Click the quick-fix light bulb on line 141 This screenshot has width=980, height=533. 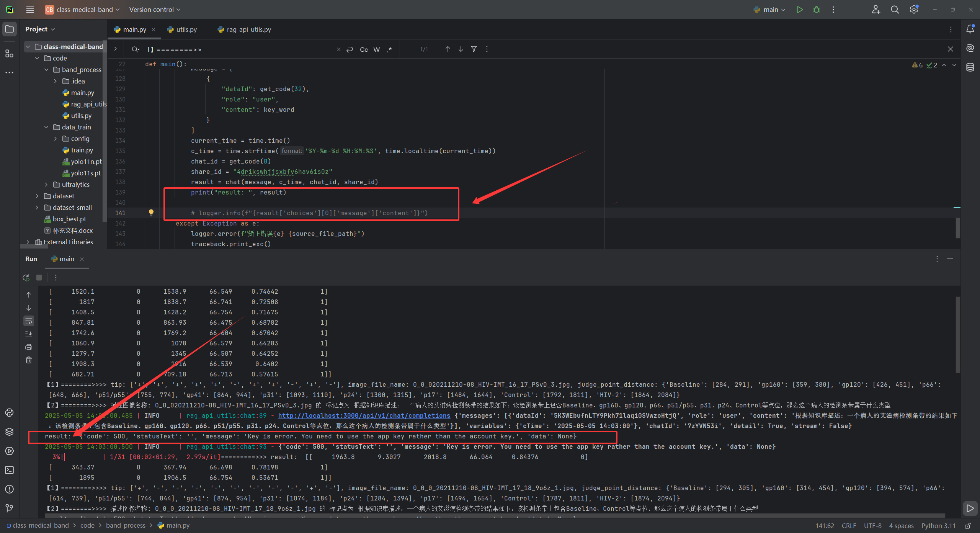click(x=151, y=213)
